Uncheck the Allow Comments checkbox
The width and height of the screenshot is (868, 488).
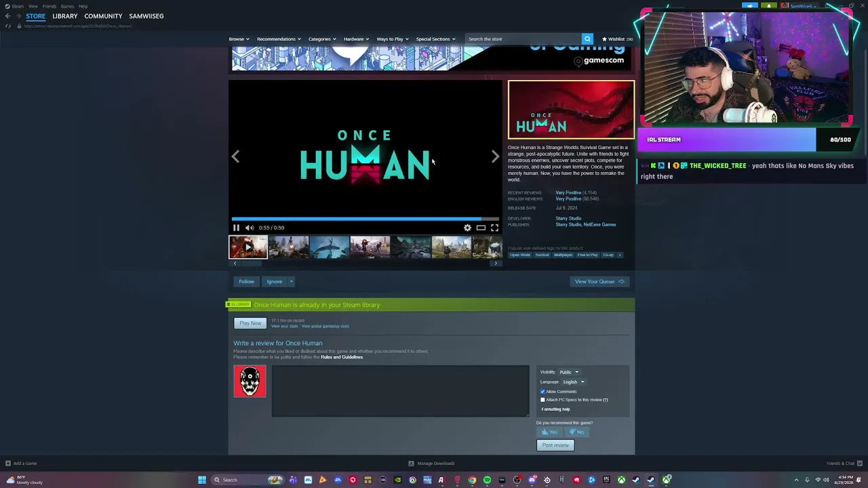542,392
